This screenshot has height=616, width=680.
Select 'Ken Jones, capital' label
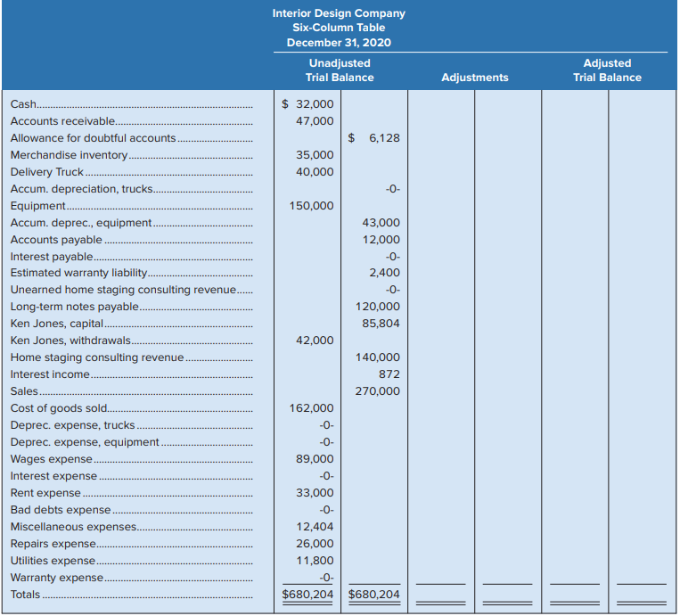57,324
